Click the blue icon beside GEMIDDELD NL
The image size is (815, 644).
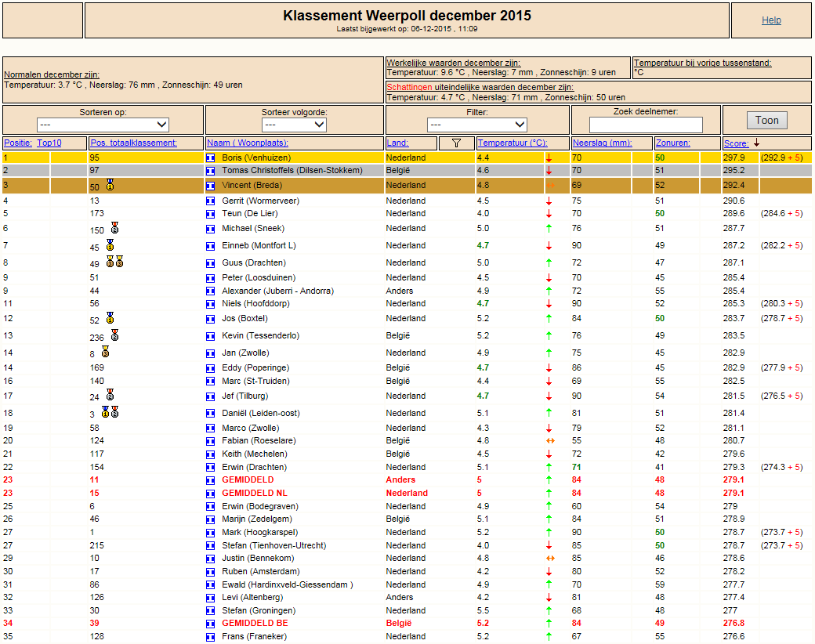[211, 494]
